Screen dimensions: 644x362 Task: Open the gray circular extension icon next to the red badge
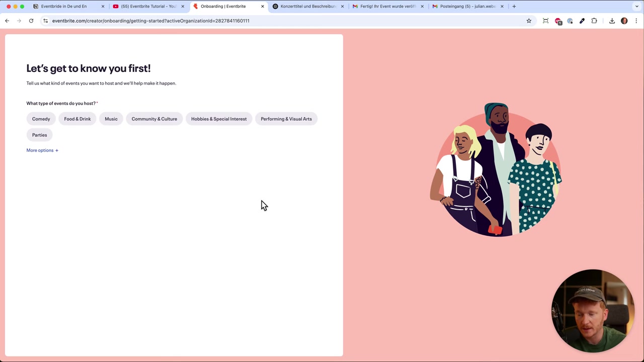(570, 21)
